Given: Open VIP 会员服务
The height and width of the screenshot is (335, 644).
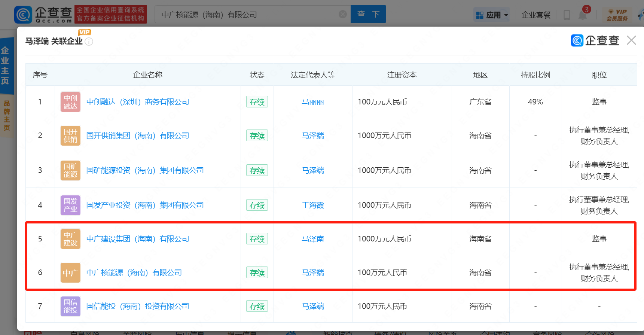Looking at the screenshot, I should coord(617,15).
